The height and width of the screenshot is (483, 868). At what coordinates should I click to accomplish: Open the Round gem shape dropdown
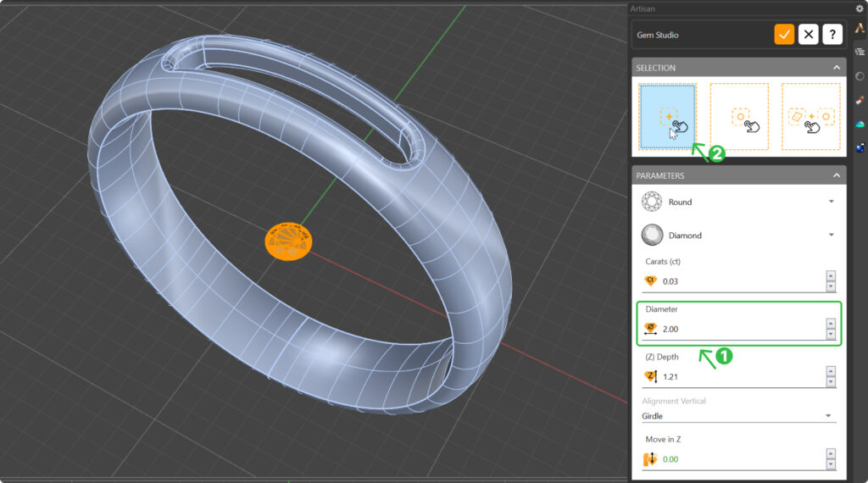tap(831, 202)
